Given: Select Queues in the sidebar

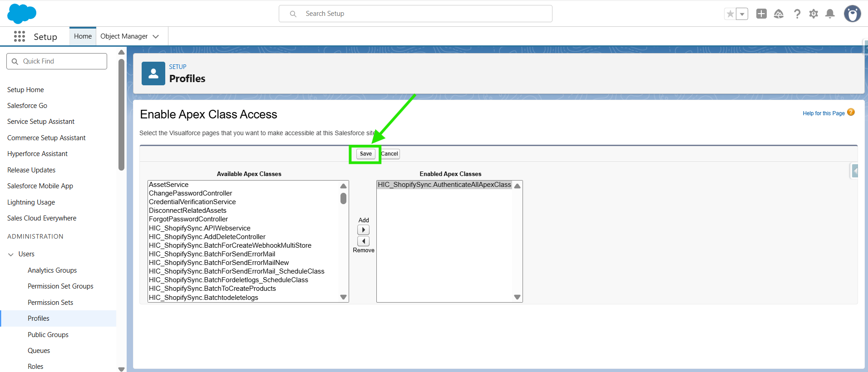Looking at the screenshot, I should point(39,351).
